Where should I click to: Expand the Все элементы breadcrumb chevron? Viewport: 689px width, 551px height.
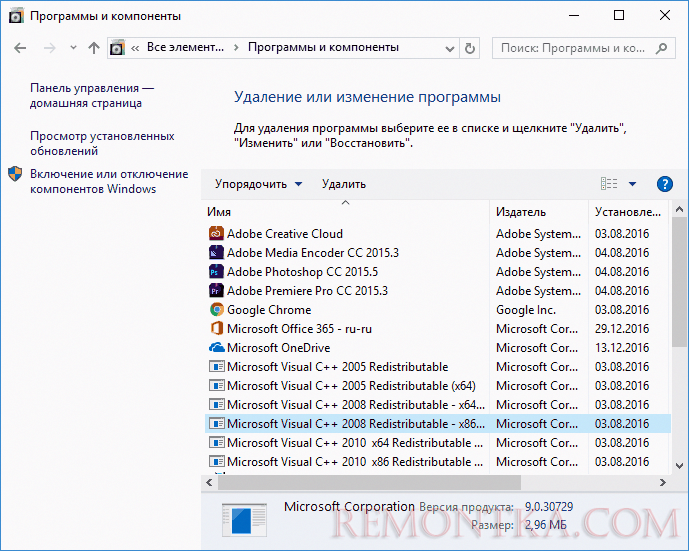(236, 47)
